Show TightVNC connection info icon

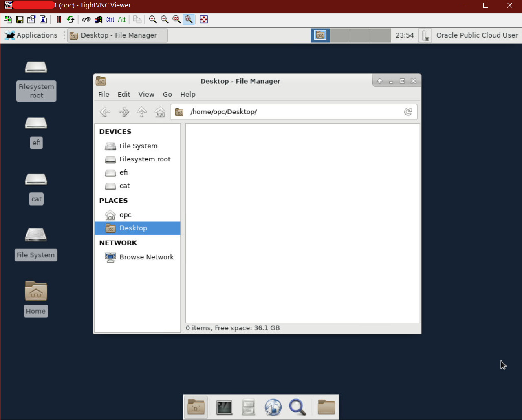coord(43,20)
